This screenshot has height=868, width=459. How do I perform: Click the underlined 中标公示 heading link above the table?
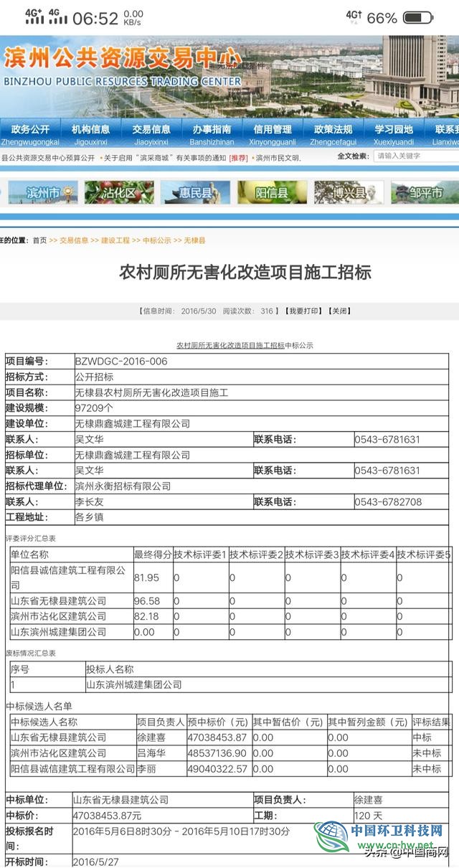point(245,345)
